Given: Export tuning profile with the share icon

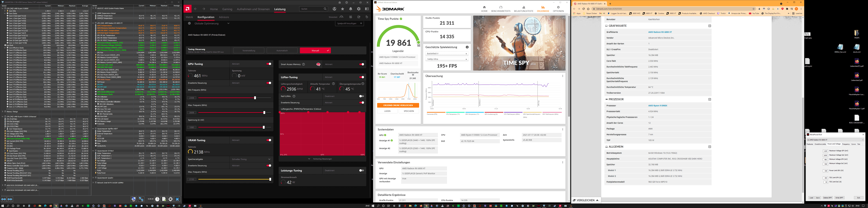Looking at the screenshot, I should pos(359,17).
